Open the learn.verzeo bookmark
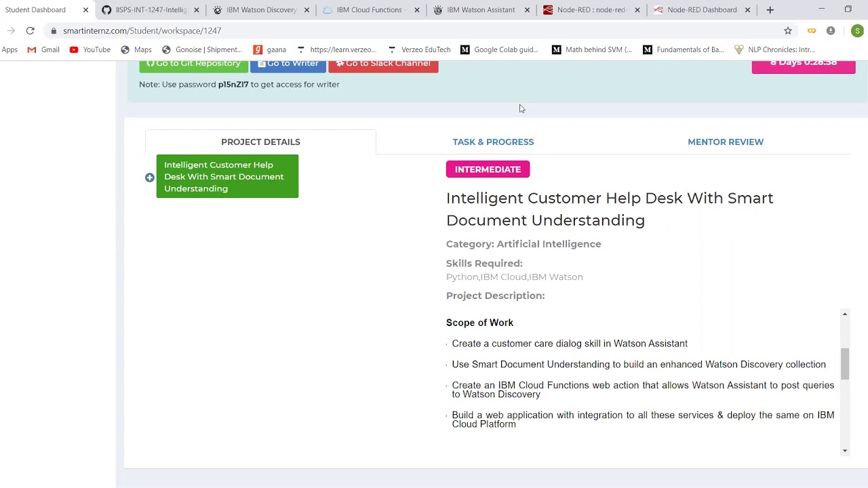The width and height of the screenshot is (868, 488). [336, 49]
